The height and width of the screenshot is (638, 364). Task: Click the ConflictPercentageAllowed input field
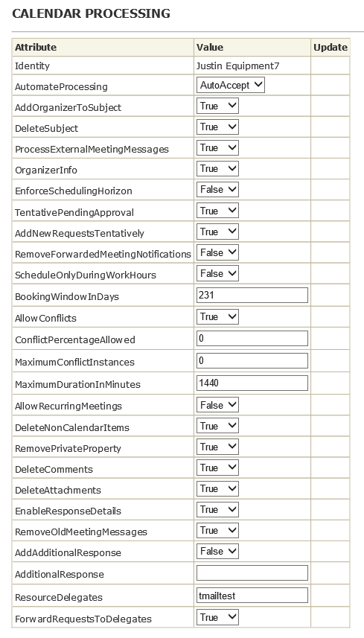pos(252,339)
